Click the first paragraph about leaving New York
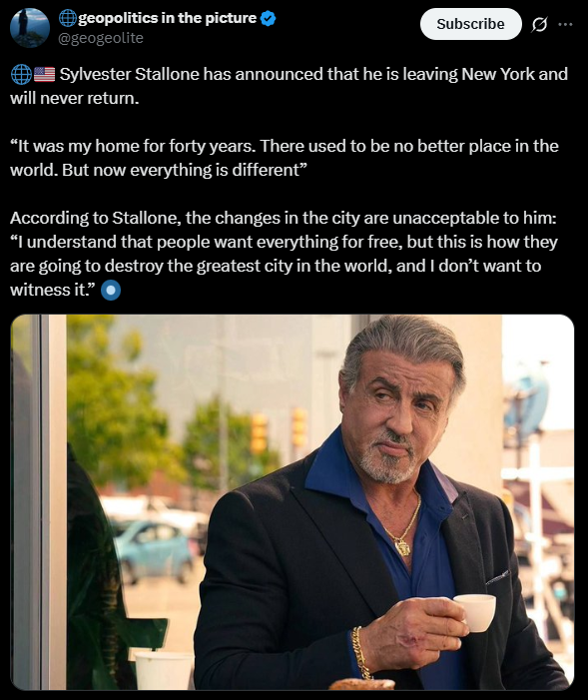Viewport: 588px width, 700px height. 289,86
